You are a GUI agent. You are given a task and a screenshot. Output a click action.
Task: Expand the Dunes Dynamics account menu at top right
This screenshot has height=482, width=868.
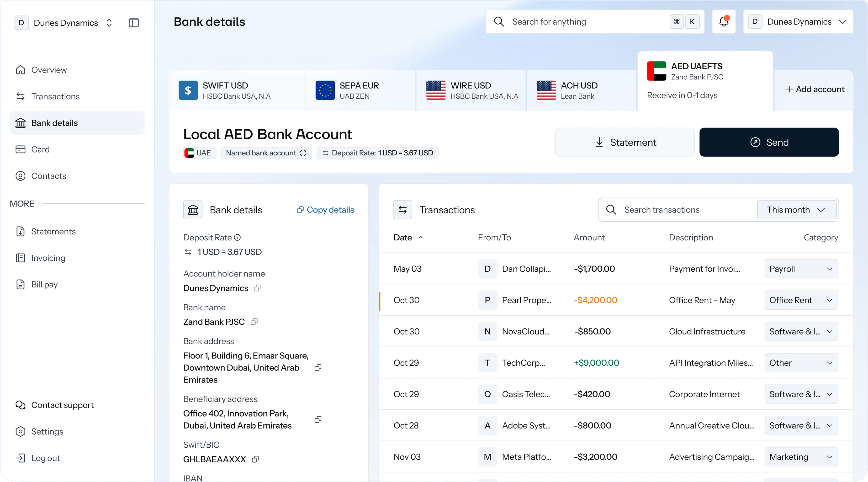pyautogui.click(x=798, y=21)
